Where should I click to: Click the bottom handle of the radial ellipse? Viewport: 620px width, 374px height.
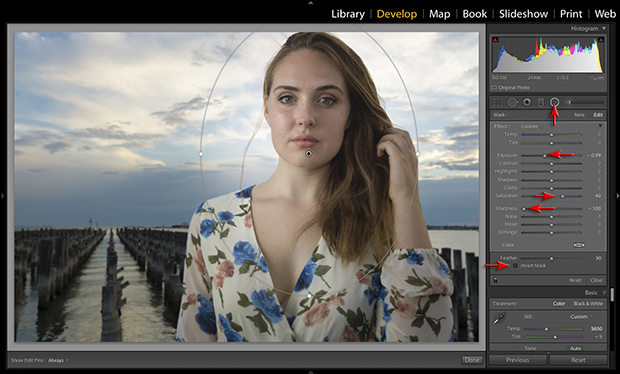click(309, 295)
